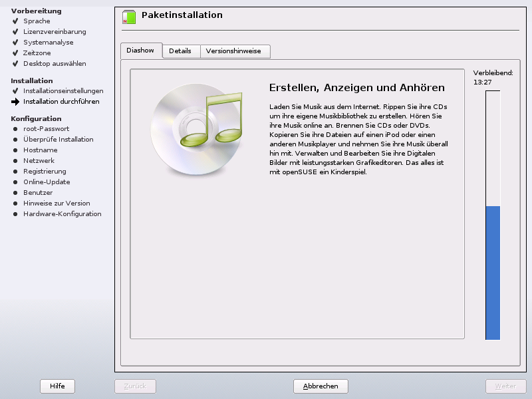
Task: Click the Netzwerk step label
Action: click(x=39, y=161)
